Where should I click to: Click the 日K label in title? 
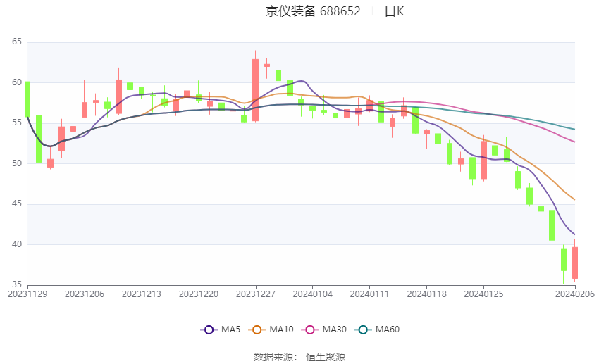click(x=394, y=11)
